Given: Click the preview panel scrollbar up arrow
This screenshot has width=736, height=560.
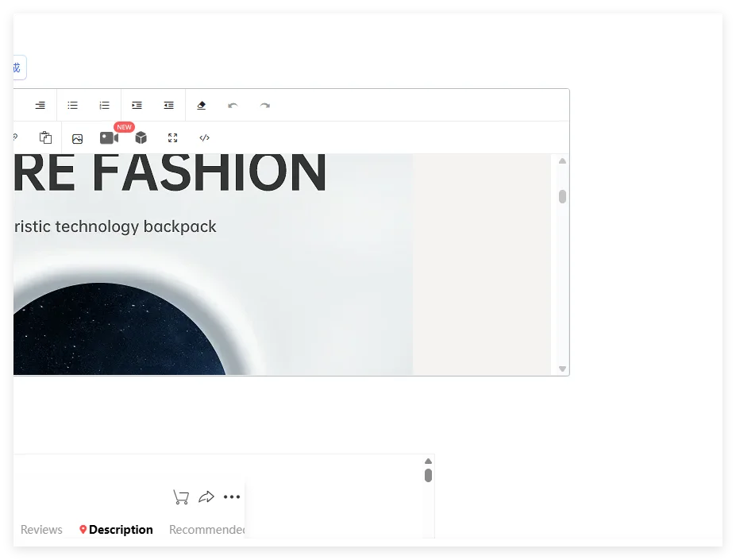Looking at the screenshot, I should [428, 462].
